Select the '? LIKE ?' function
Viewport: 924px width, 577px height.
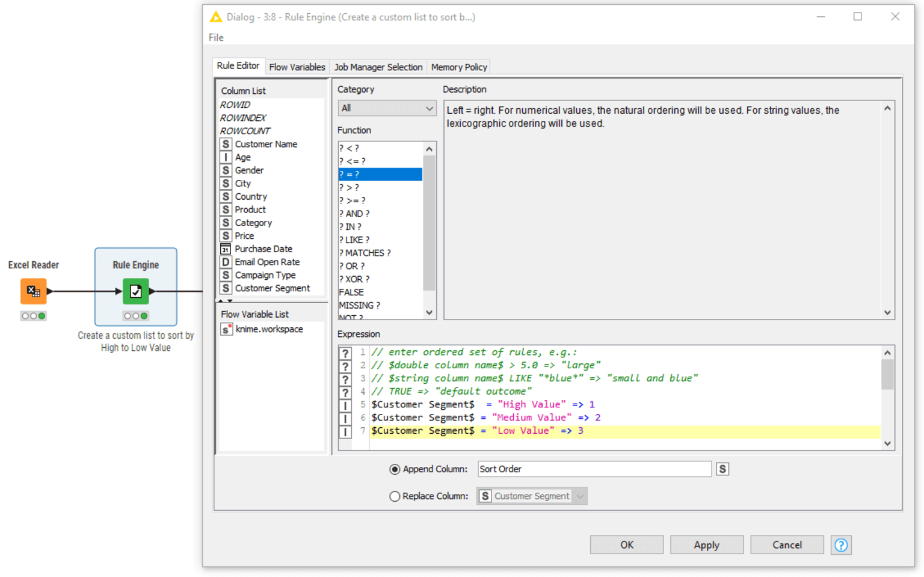[x=380, y=240]
